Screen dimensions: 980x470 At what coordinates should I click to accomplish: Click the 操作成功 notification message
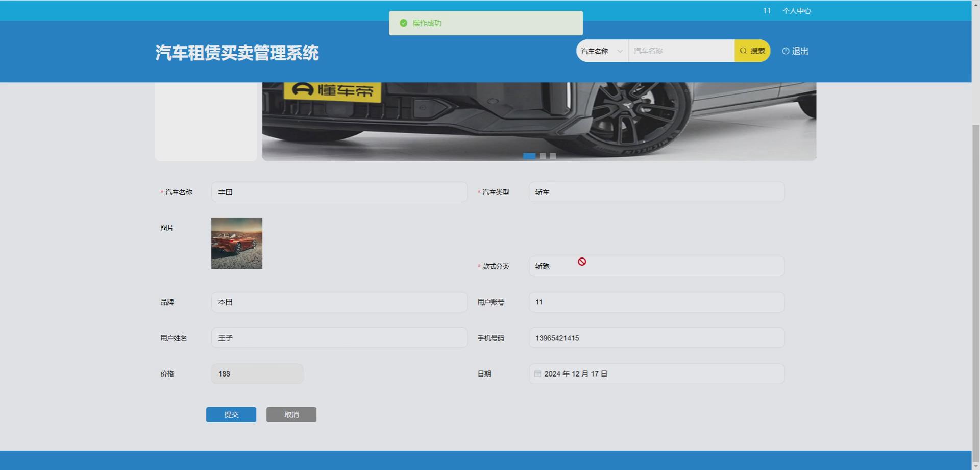[486, 23]
